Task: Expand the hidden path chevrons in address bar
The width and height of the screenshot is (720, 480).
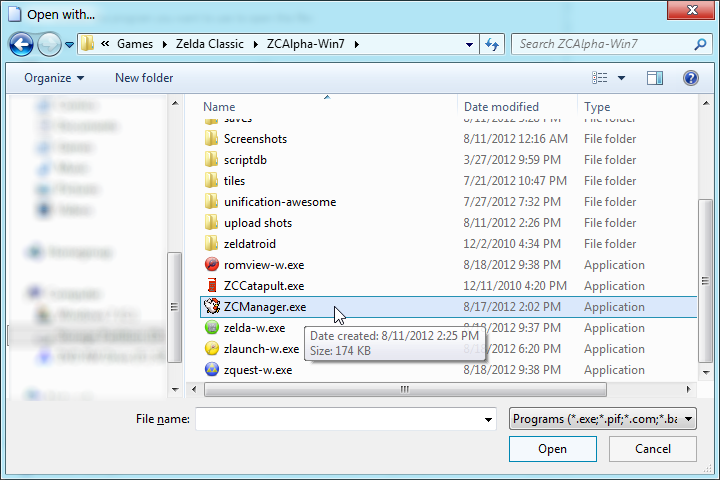Action: [x=106, y=44]
